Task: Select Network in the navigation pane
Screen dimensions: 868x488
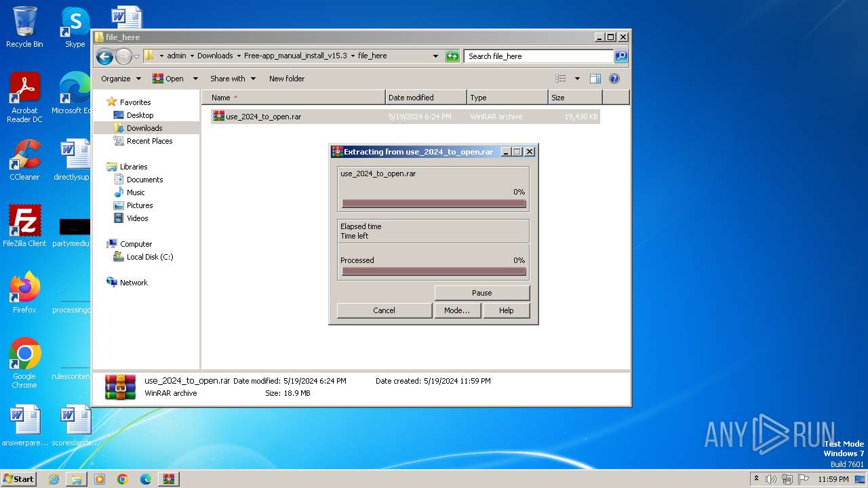Action: click(x=134, y=283)
